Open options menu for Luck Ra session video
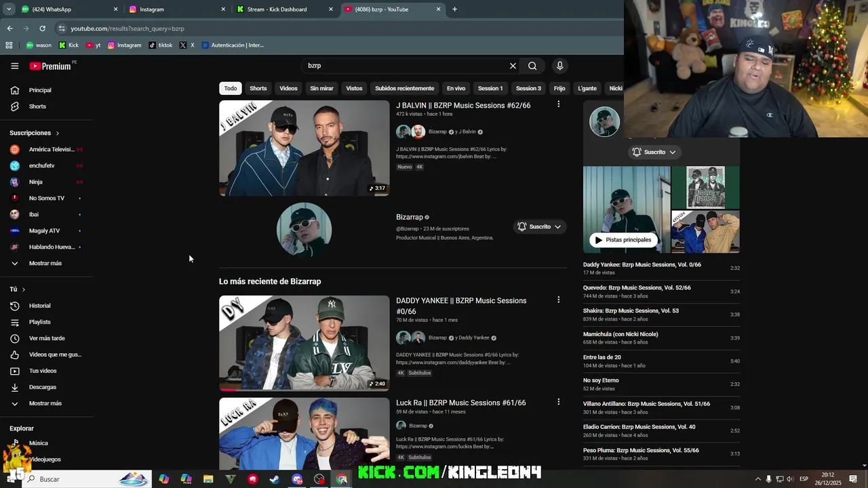868x488 pixels. point(558,402)
